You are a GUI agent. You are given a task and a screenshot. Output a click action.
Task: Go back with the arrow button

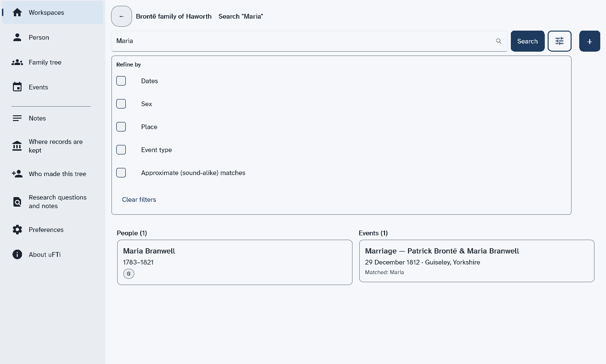tap(121, 16)
